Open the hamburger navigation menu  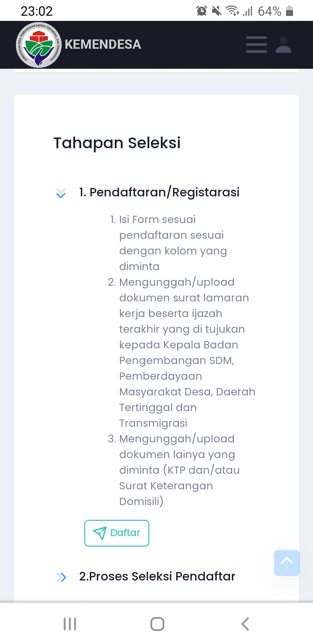point(256,45)
